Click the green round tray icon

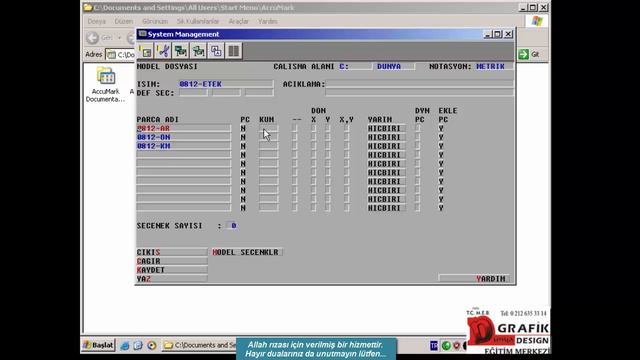point(446,346)
